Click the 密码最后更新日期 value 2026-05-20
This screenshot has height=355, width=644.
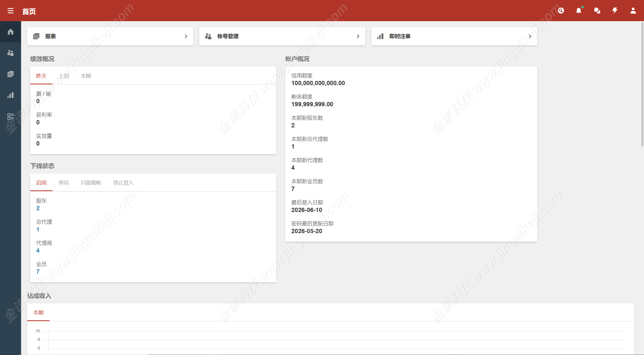307,231
